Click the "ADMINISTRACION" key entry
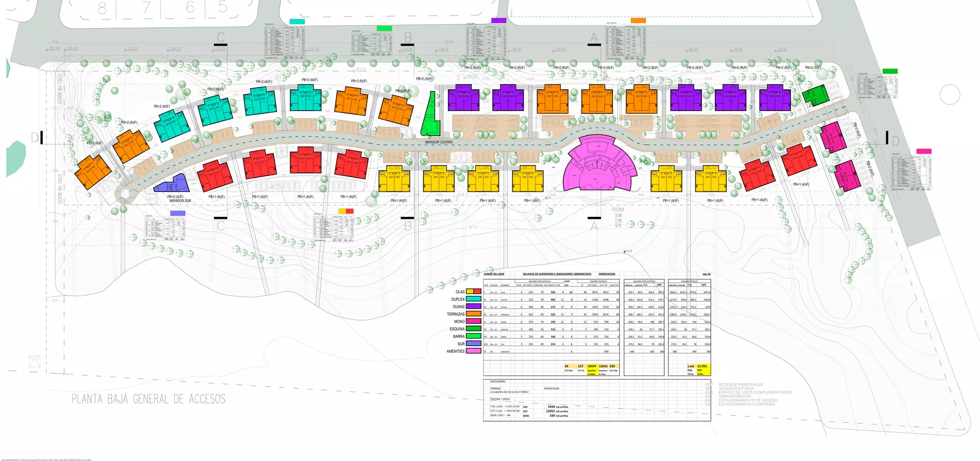The image size is (980, 461). [x=735, y=396]
